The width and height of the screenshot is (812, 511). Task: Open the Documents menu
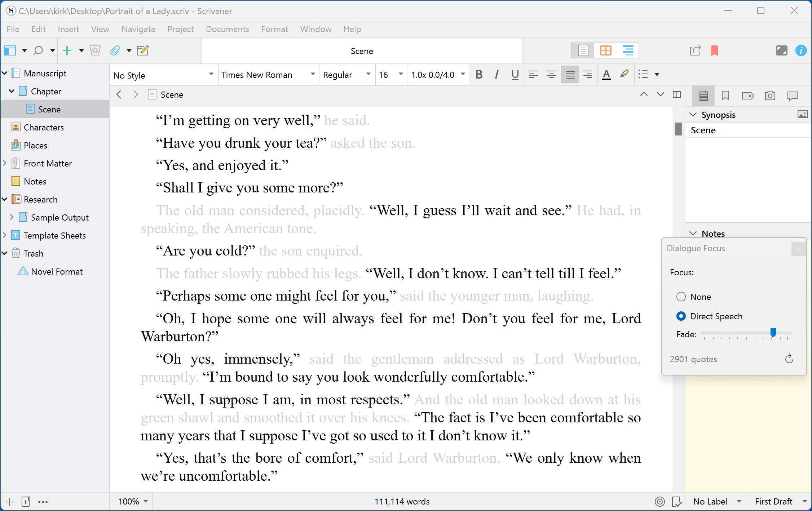[x=227, y=29]
